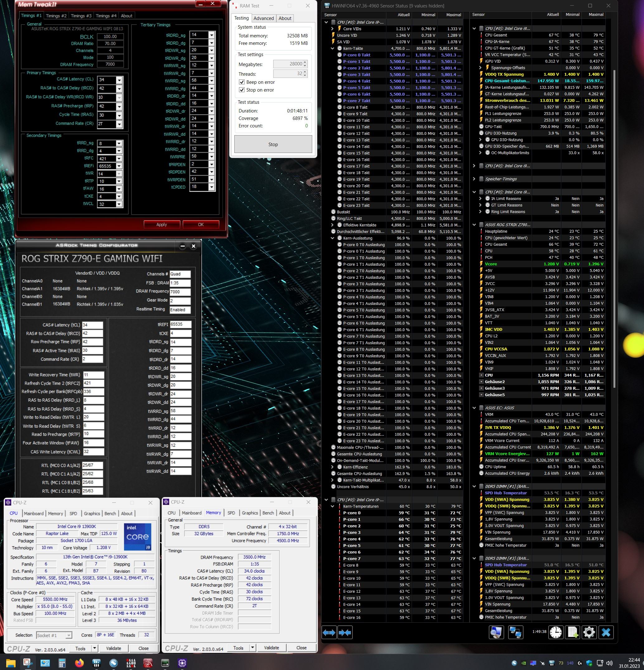
Task: Expand Speicher-Timings section in HWiNFO
Action: (474, 179)
